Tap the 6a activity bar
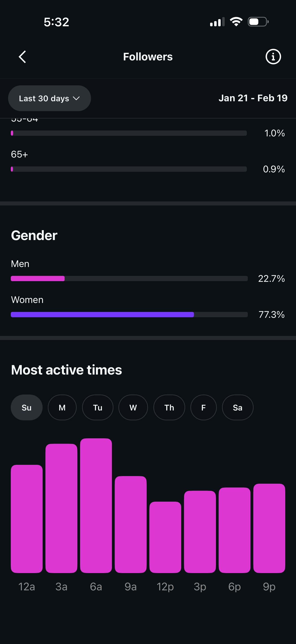296x644 pixels. pos(96,505)
